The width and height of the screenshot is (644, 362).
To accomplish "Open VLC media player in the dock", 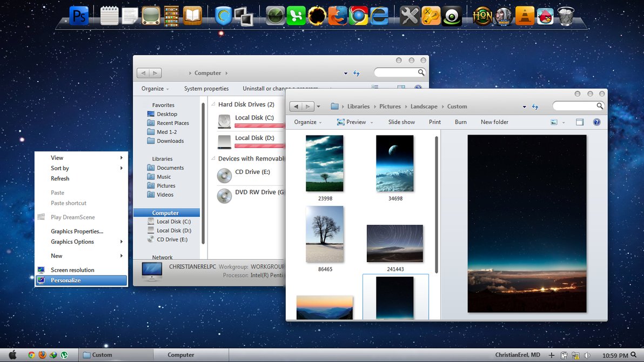I will (x=524, y=16).
